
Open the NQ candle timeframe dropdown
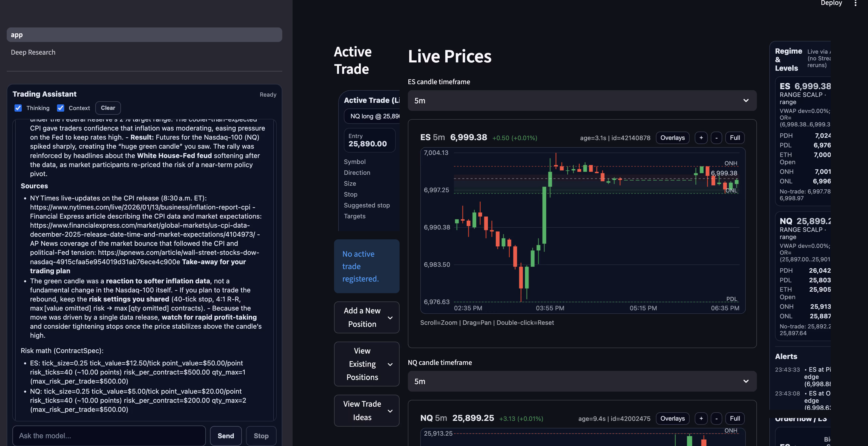tap(582, 381)
